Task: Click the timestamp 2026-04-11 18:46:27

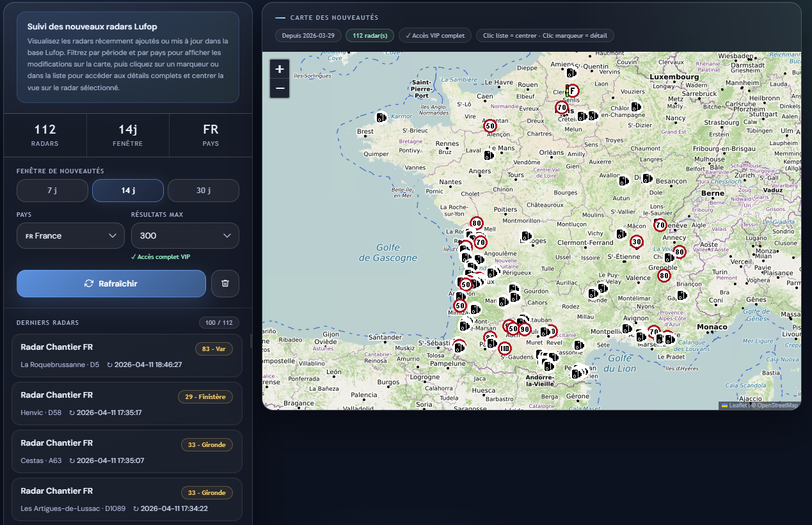Action: [148, 364]
